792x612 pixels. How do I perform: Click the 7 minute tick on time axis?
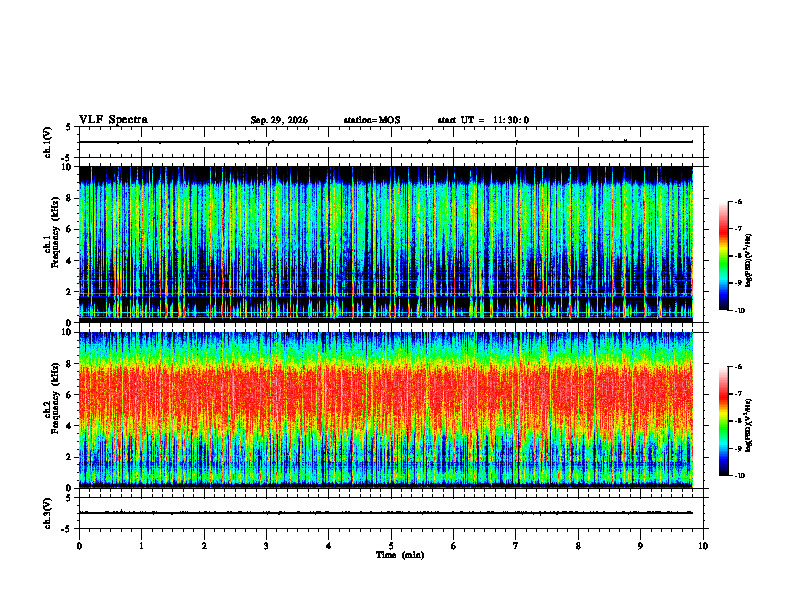coord(516,546)
